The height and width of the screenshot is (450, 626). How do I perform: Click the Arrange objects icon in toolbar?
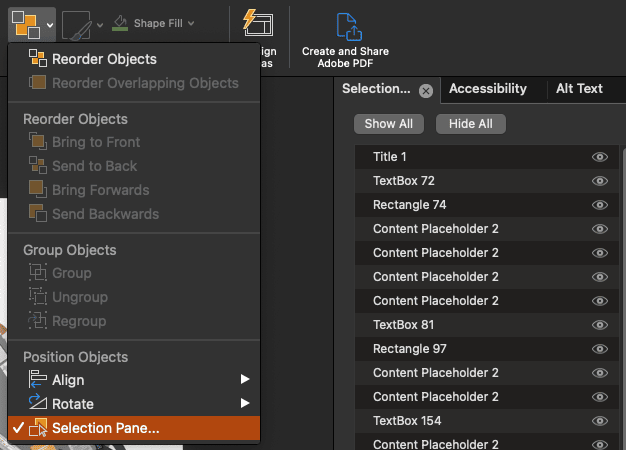coord(26,25)
